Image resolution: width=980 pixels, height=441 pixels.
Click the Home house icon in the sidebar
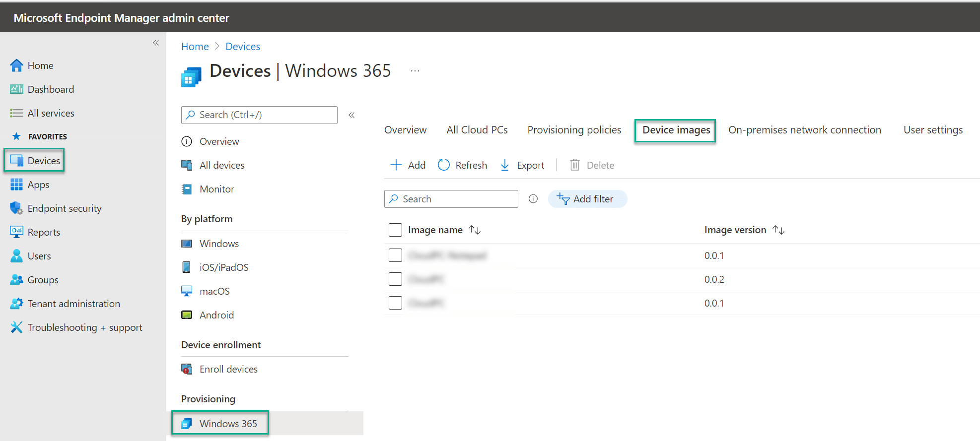16,65
